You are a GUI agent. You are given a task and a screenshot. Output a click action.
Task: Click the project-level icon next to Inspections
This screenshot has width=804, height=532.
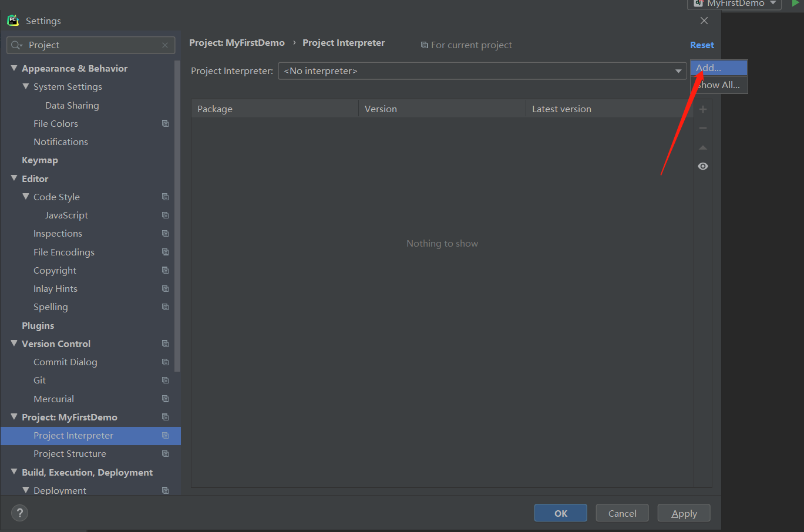(x=165, y=233)
